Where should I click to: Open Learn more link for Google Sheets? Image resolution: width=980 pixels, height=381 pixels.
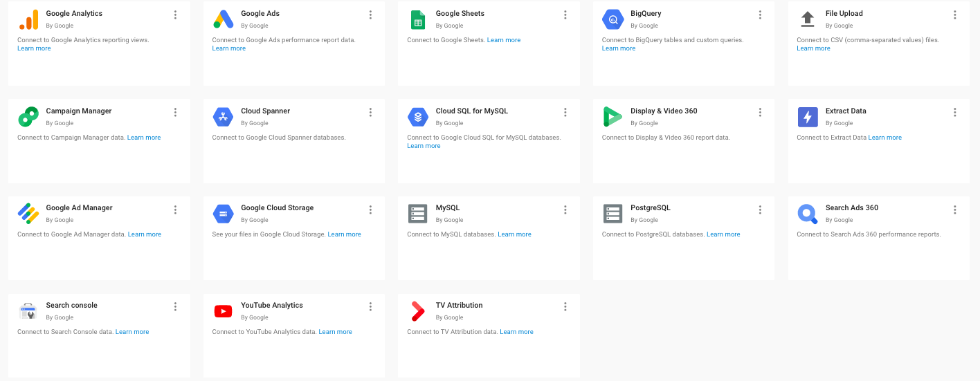pos(504,40)
